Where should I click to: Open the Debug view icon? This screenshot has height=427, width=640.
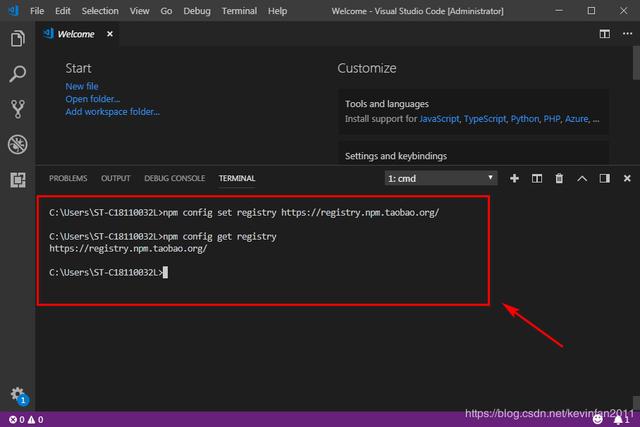coord(17,145)
